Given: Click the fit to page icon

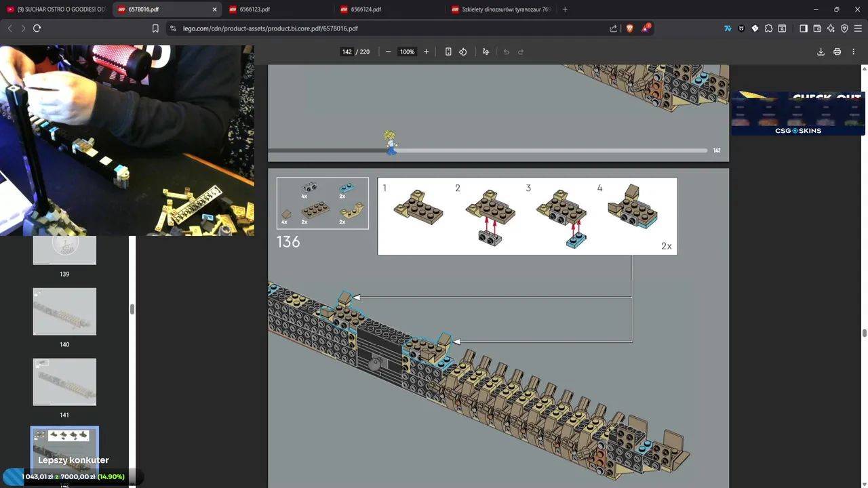Looking at the screenshot, I should [x=448, y=52].
